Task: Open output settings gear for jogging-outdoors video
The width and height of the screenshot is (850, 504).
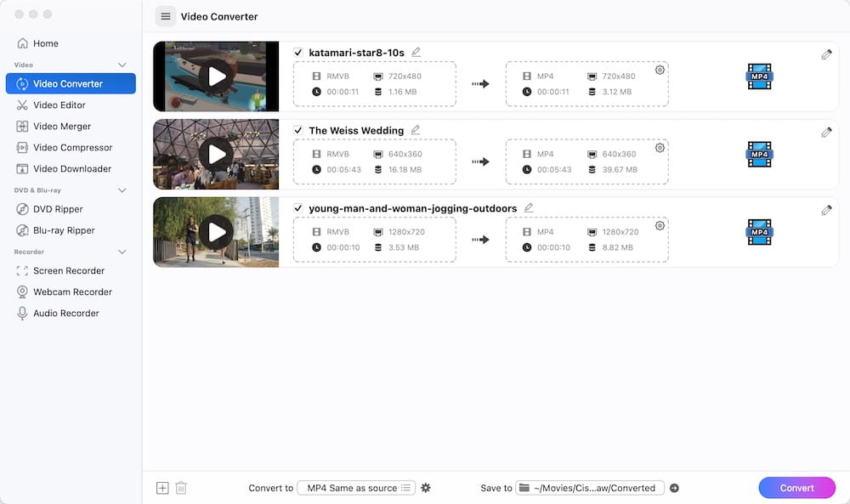Action: (x=660, y=225)
